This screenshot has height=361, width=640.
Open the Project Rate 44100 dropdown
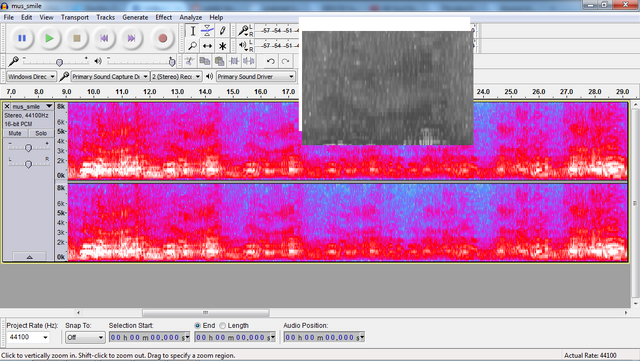tap(45, 337)
